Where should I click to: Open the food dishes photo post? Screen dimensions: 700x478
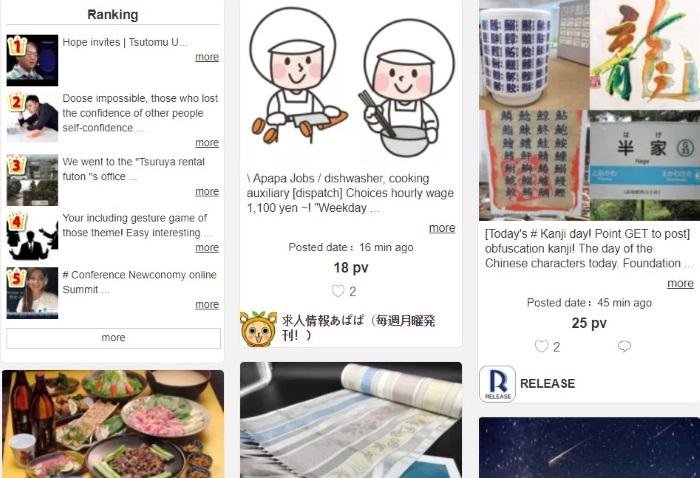coord(113,424)
